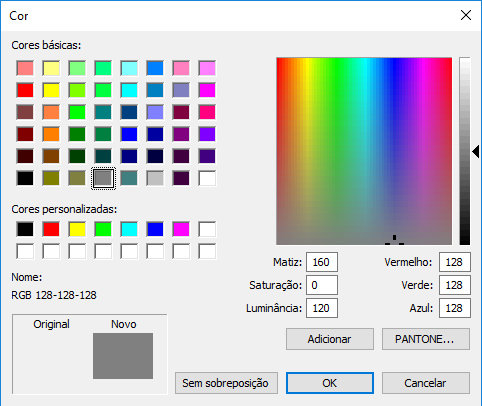Select the bright orange basic color swatch
Image resolution: width=482 pixels, height=406 pixels.
[x=51, y=134]
